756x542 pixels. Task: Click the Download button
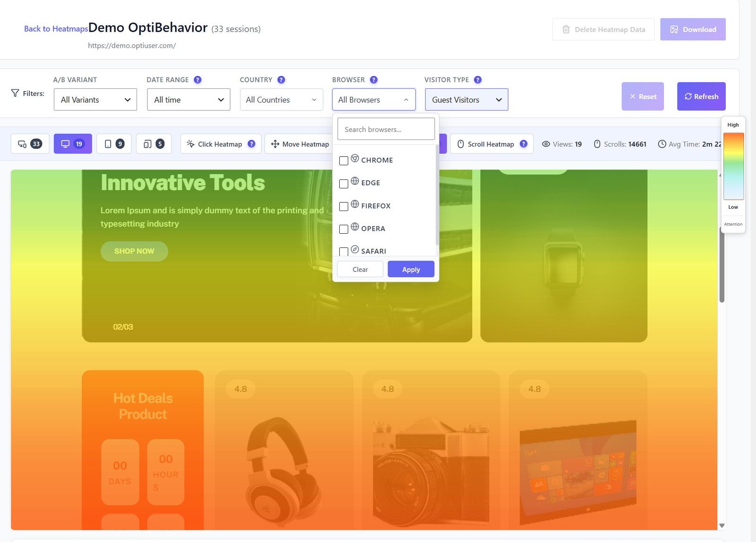[x=693, y=29]
